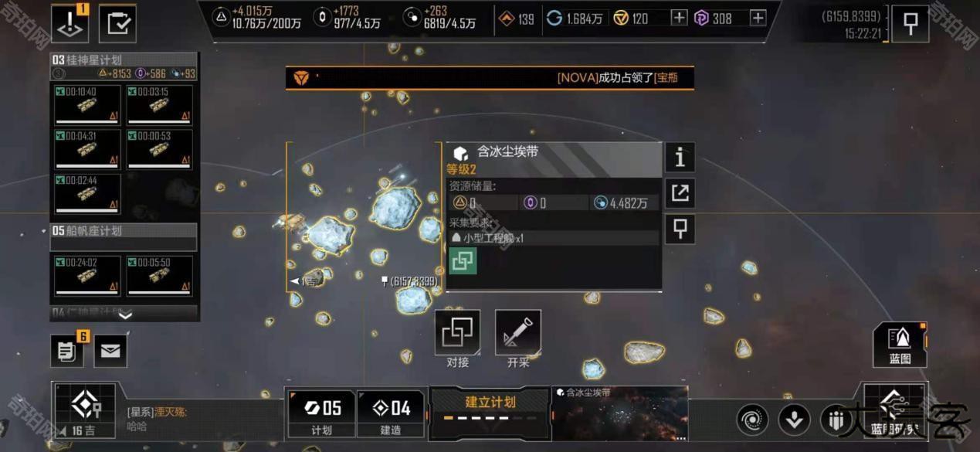The height and width of the screenshot is (452, 980).
Task: Select the 含冰尘埃带 thumbnail at bottom
Action: pyautogui.click(x=620, y=413)
